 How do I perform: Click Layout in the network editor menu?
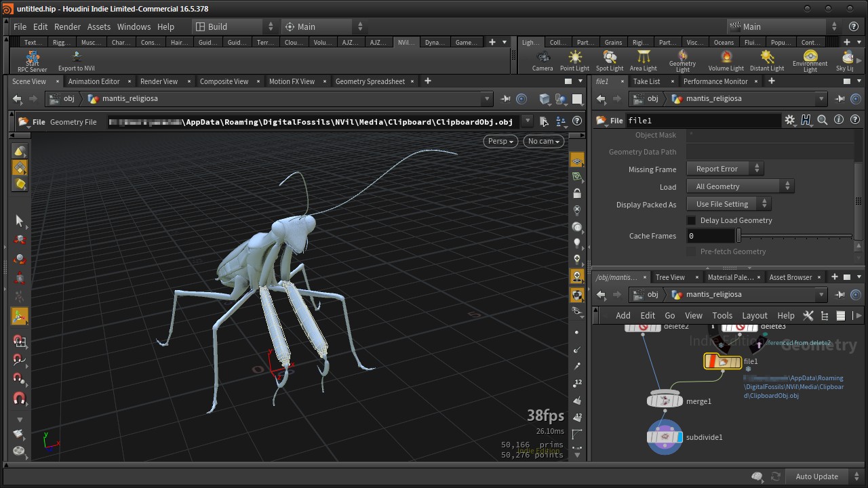point(754,315)
